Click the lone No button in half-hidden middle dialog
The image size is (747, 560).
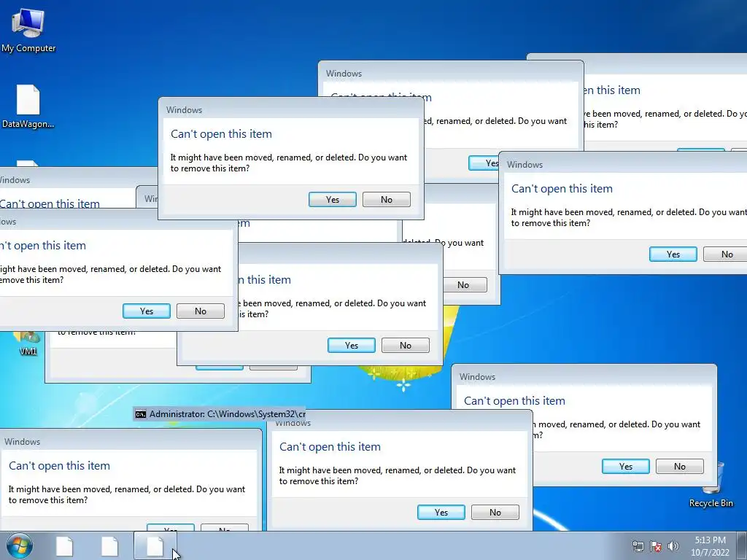(x=463, y=285)
